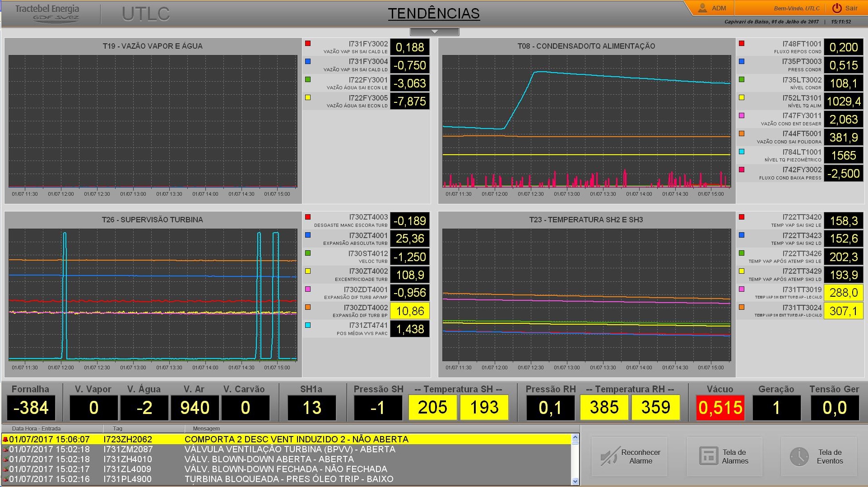Click alarm list scrollbar up arrow

tap(575, 437)
